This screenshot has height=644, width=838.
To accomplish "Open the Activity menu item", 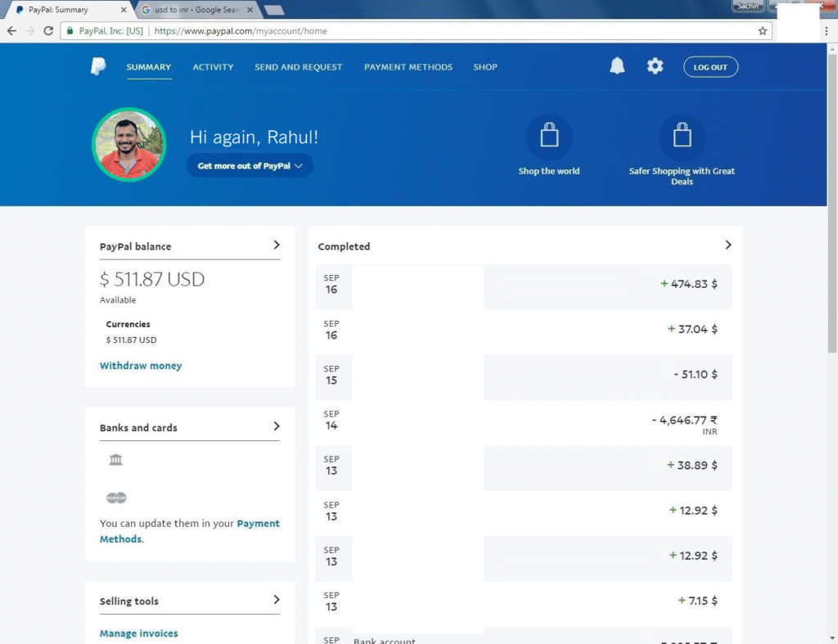I will [213, 67].
